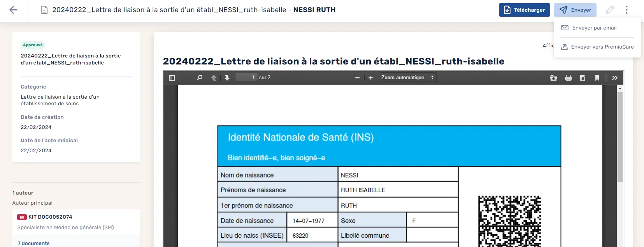Click the PDF download icon in toolbar
The image size is (644, 247).
click(x=583, y=78)
